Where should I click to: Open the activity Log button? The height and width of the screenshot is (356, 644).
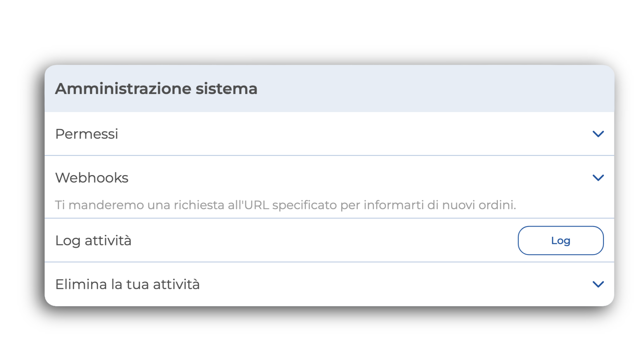coord(560,240)
